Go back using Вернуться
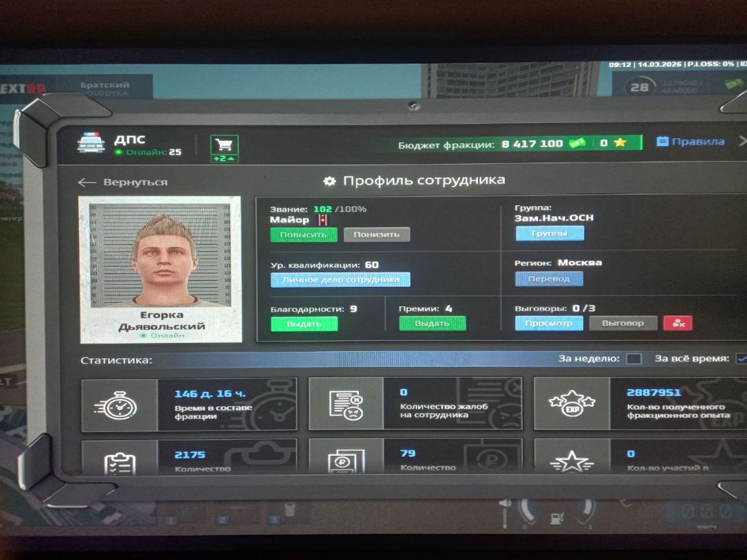 (123, 183)
